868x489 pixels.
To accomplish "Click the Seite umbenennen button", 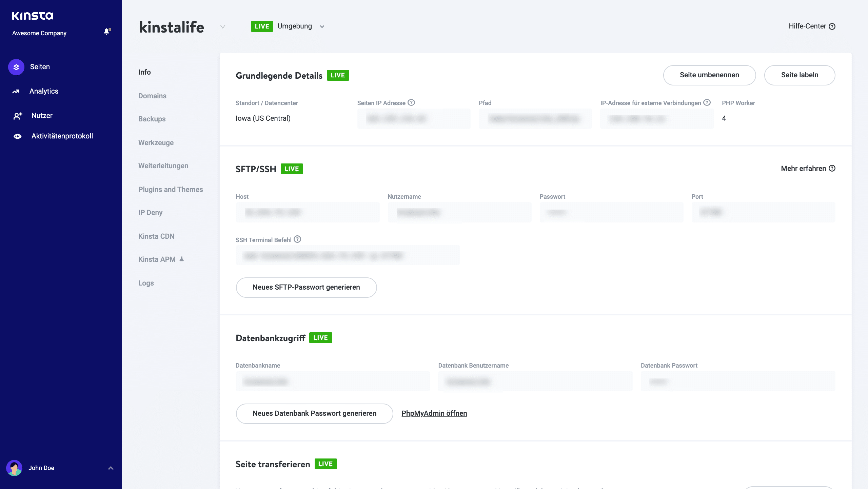I will click(x=709, y=75).
